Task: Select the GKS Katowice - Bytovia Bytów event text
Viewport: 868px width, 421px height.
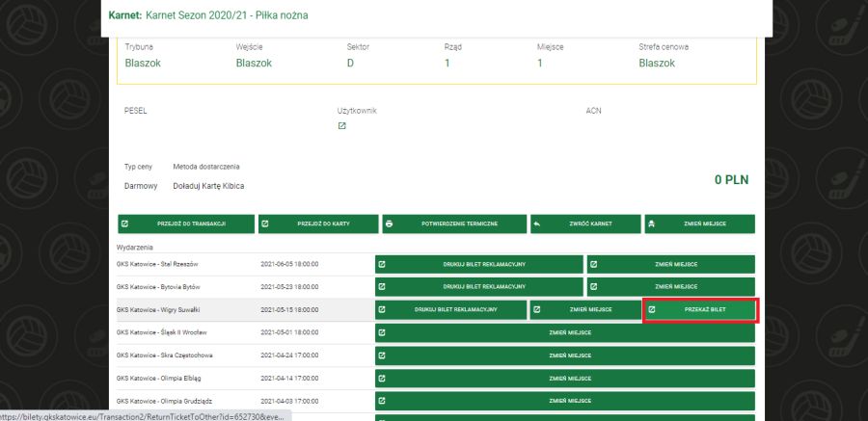Action: (x=158, y=287)
